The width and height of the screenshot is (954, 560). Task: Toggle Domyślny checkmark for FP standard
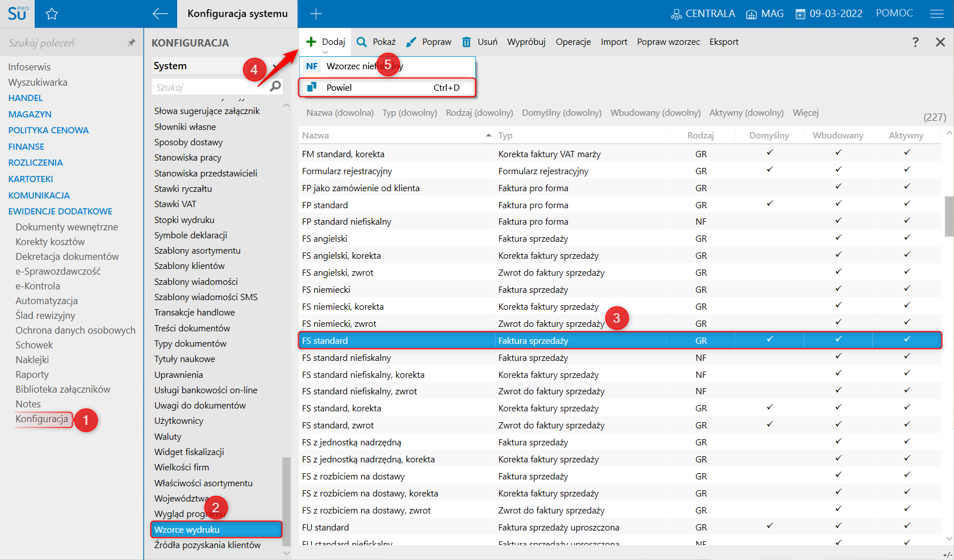pyautogui.click(x=769, y=204)
